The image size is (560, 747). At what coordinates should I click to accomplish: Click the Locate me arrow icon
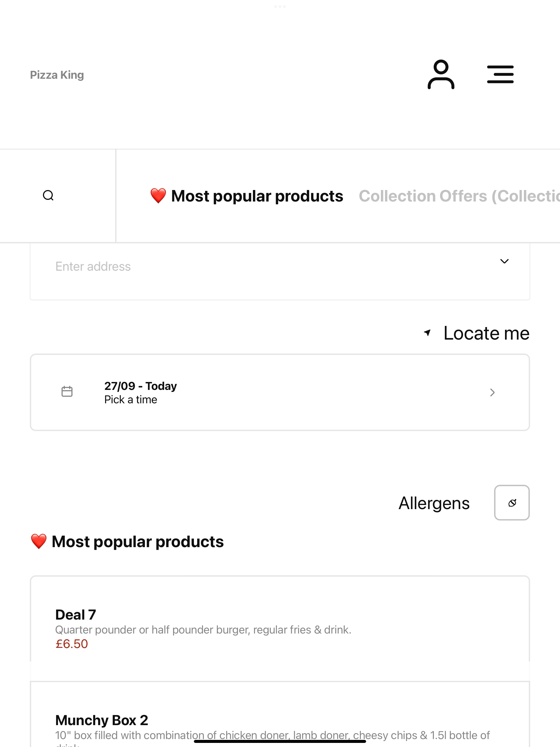427,333
